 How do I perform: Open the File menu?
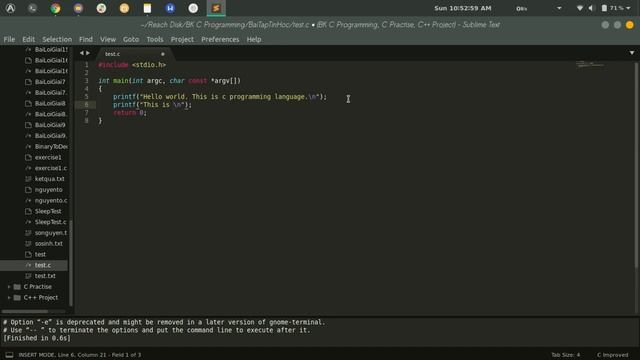[x=9, y=39]
